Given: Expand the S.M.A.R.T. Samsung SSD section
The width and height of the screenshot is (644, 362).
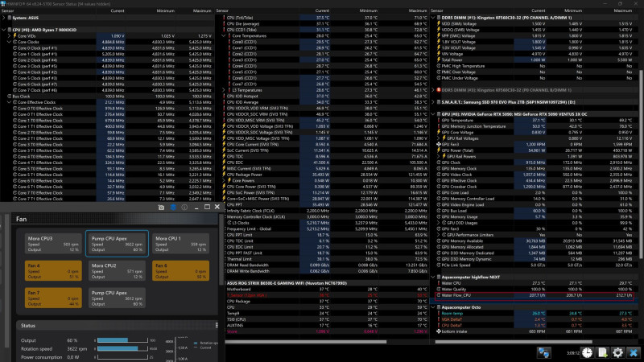Looking at the screenshot, I should point(433,102).
